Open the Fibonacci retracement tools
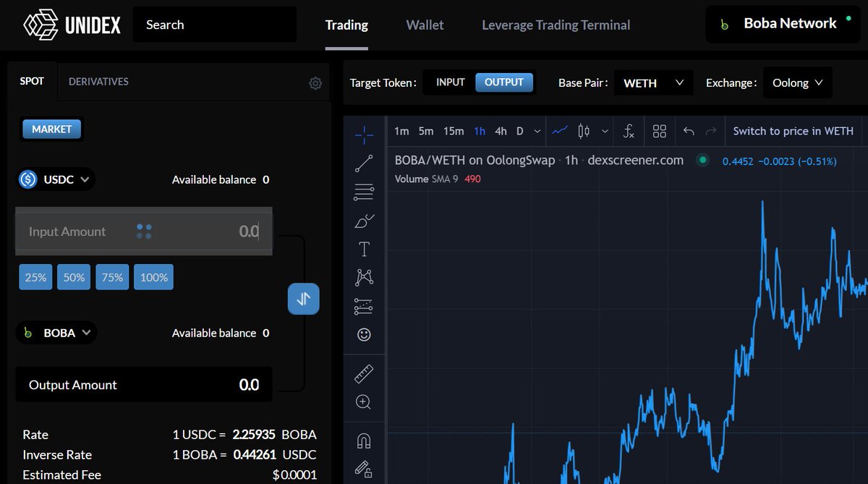 click(x=365, y=192)
